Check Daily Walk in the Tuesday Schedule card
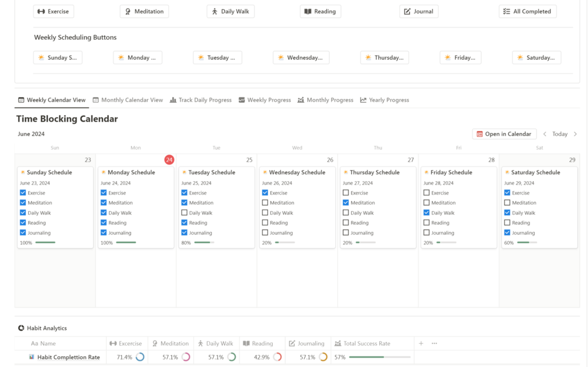Image resolution: width=588 pixels, height=367 pixels. coord(184,213)
